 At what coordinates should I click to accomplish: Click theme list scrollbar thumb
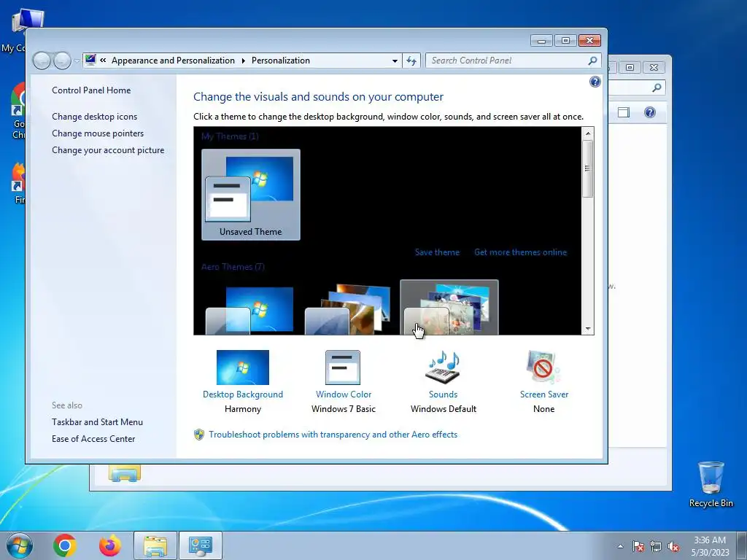[x=588, y=168]
